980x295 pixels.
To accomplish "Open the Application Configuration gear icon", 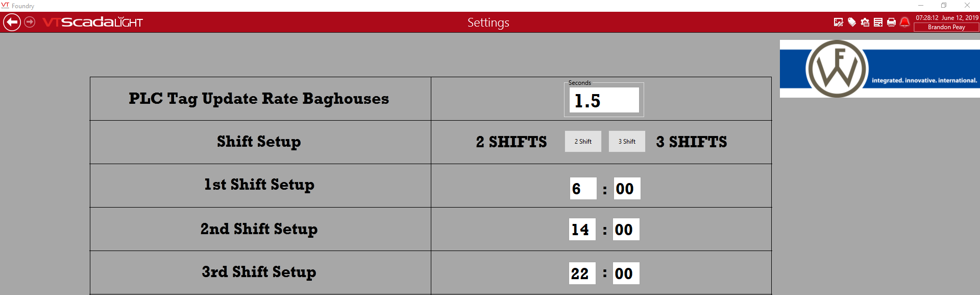I will 865,22.
